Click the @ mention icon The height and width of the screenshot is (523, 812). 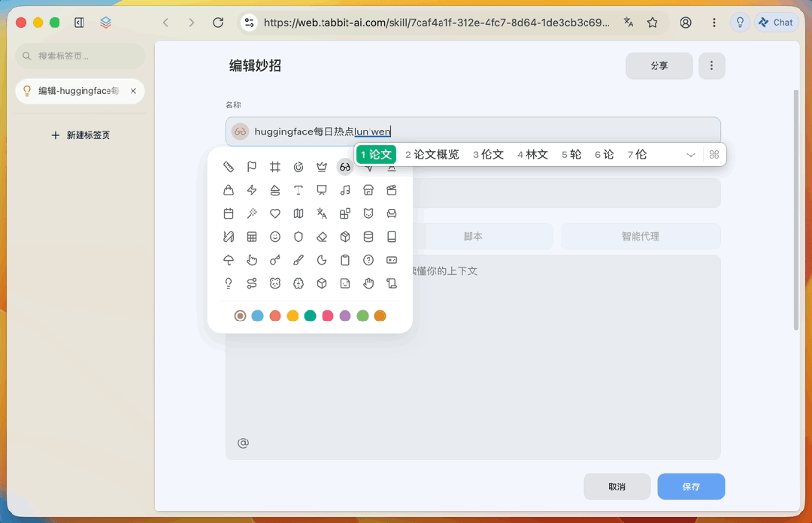[x=243, y=443]
